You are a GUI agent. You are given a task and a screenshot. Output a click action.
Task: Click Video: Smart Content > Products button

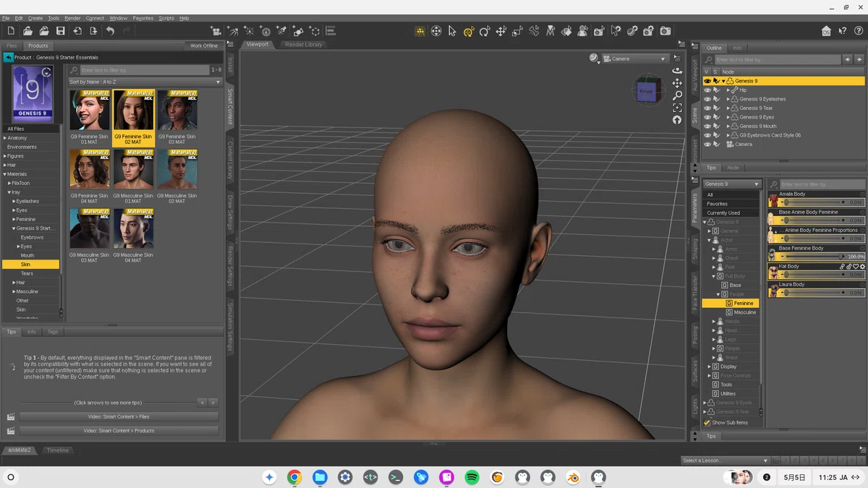(119, 431)
